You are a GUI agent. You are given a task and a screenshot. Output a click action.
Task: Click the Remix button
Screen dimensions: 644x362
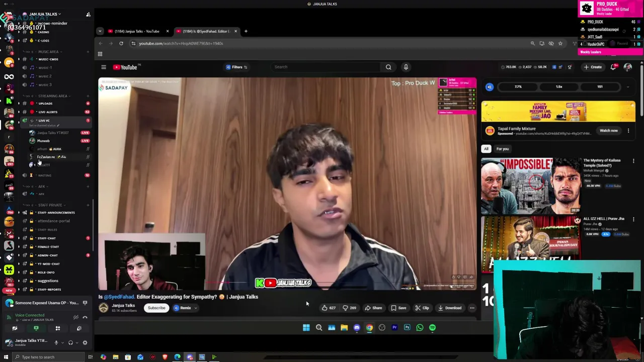click(185, 308)
